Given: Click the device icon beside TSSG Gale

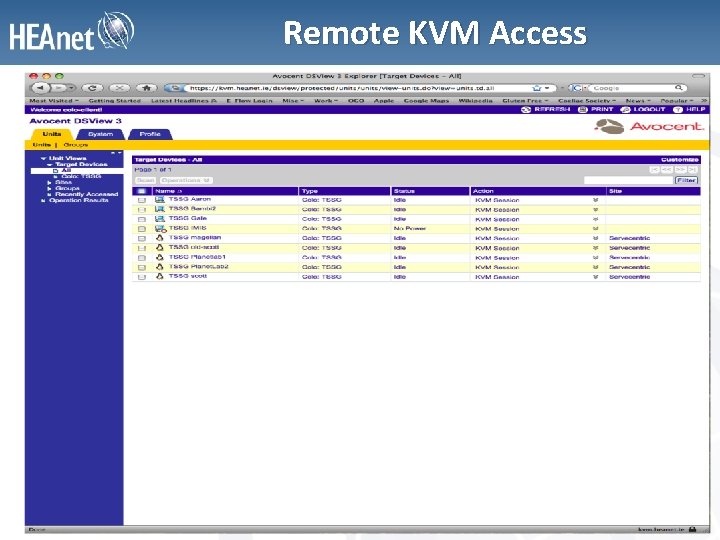Looking at the screenshot, I should coord(159,219).
